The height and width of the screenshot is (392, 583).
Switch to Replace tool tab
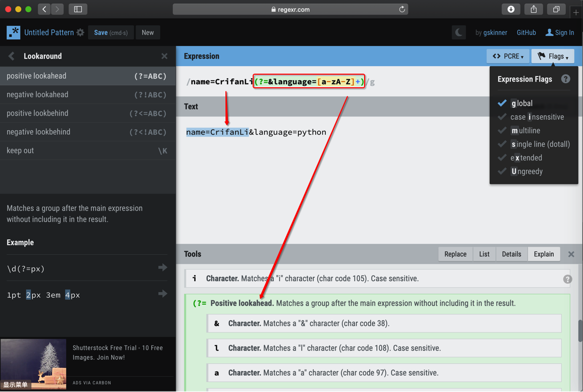(x=455, y=254)
